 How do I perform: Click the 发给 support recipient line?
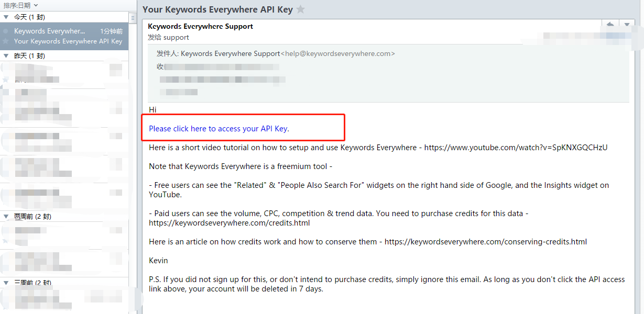[x=168, y=37]
